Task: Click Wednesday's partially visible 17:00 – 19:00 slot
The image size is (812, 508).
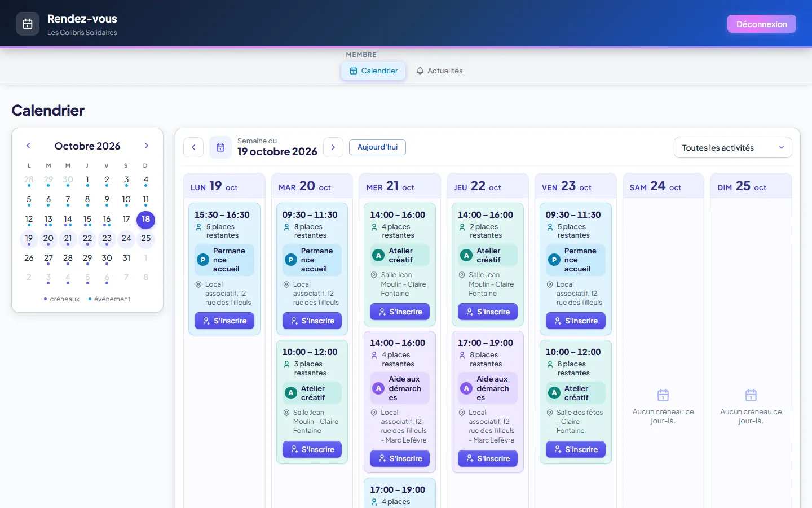Action: click(x=400, y=493)
